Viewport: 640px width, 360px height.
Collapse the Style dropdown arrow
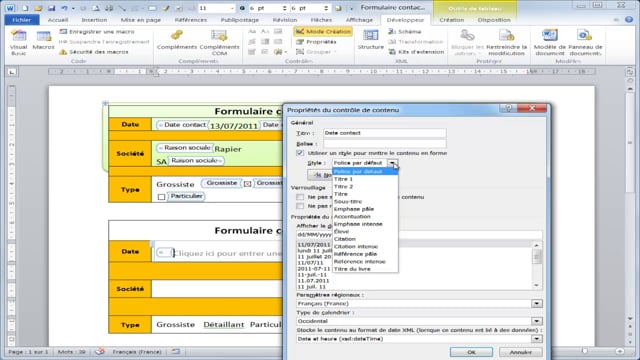click(x=392, y=163)
